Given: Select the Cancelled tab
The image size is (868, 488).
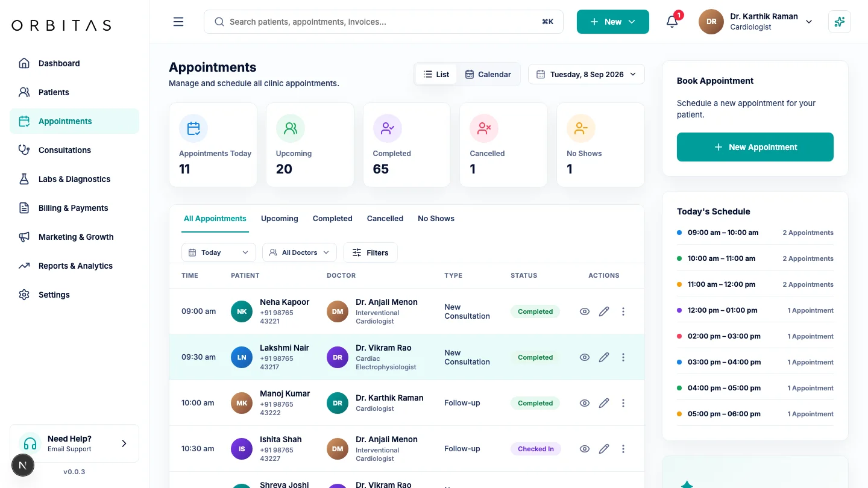Looking at the screenshot, I should coord(385,219).
